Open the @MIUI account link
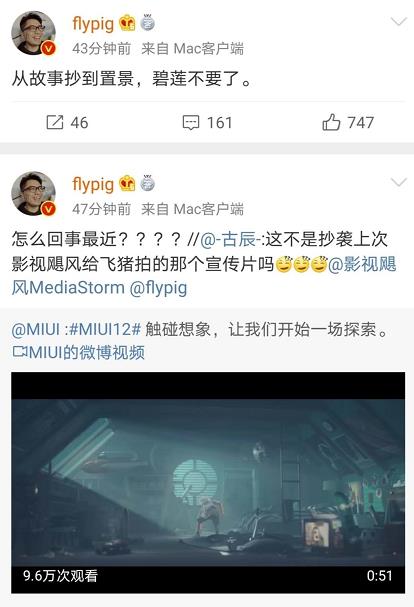The image size is (414, 607). [x=36, y=329]
